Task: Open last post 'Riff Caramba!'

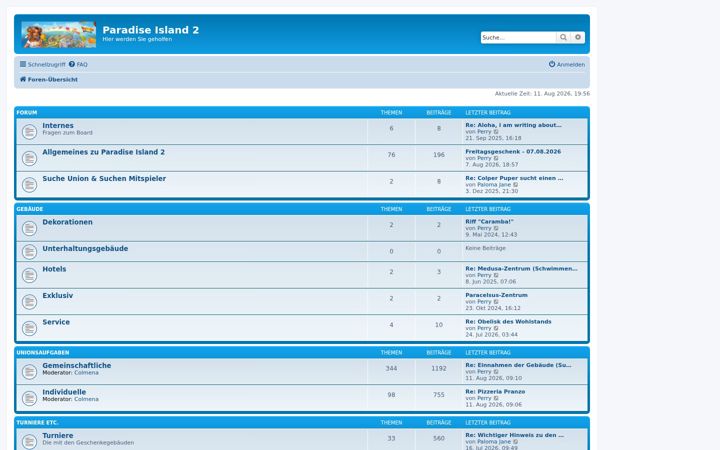Action: coord(489,222)
